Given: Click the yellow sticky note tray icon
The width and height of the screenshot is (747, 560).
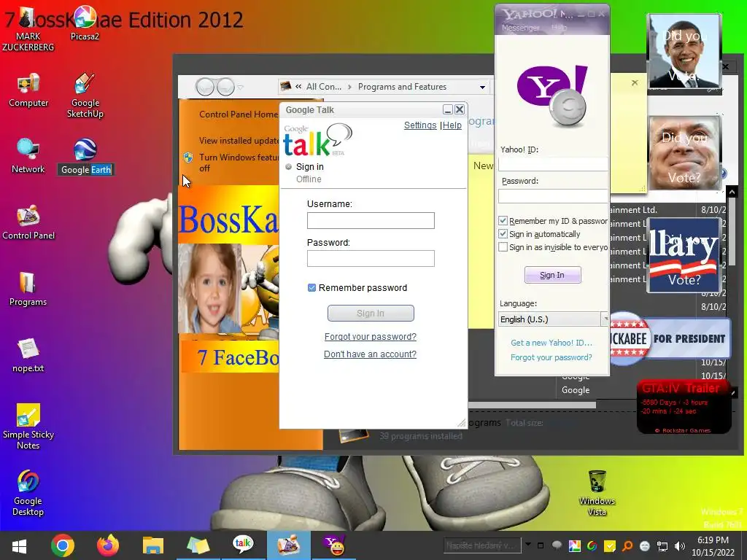Looking at the screenshot, I should click(609, 545).
